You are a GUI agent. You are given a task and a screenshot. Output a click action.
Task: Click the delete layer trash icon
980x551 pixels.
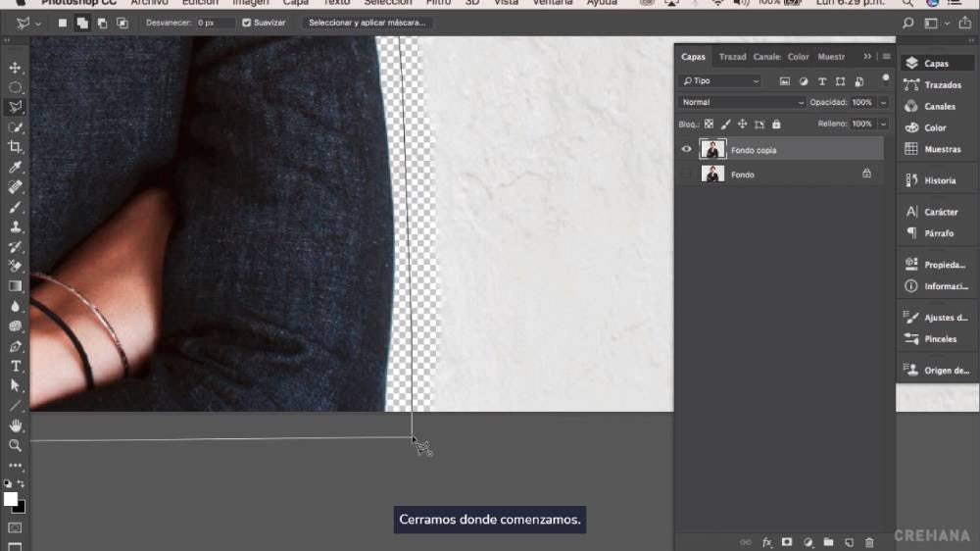(869, 542)
